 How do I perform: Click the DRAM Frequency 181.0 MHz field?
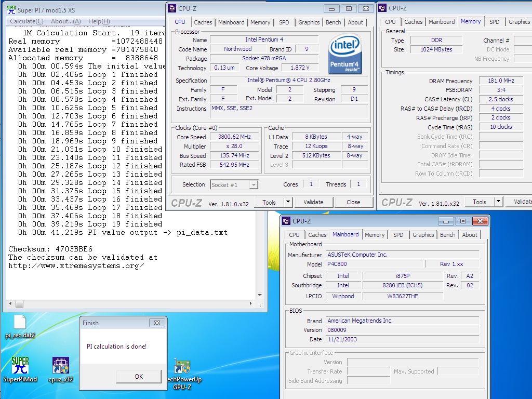(x=501, y=81)
